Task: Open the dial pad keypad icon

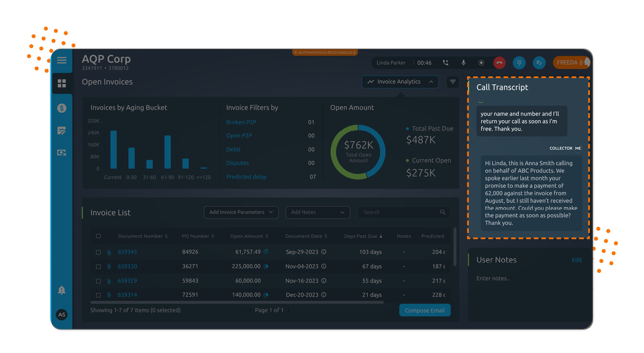Action: 519,63
